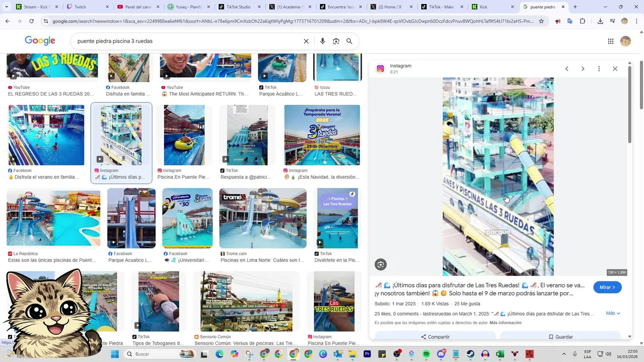The height and width of the screenshot is (362, 644).
Task: Open Excel from the taskbar
Action: 500,354
